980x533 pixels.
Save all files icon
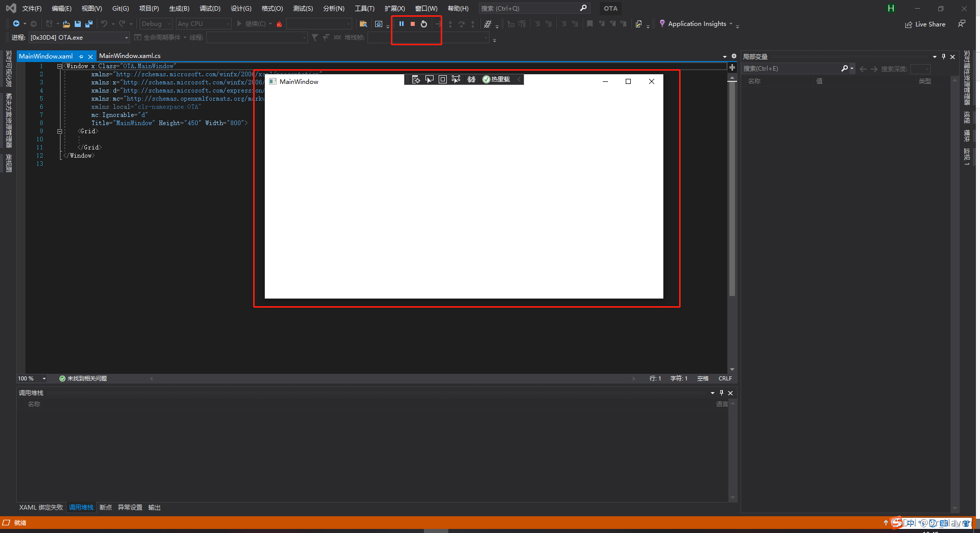click(x=89, y=24)
